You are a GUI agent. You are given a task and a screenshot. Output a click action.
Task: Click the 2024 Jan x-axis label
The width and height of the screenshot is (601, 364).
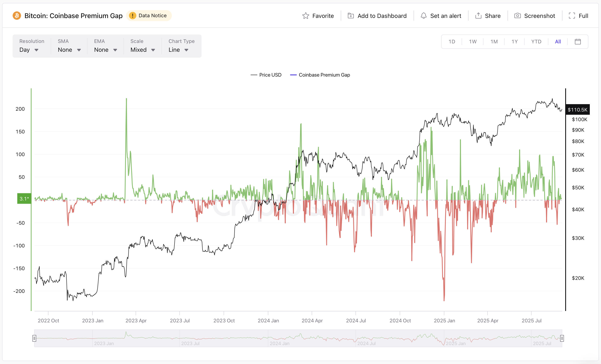[268, 321]
